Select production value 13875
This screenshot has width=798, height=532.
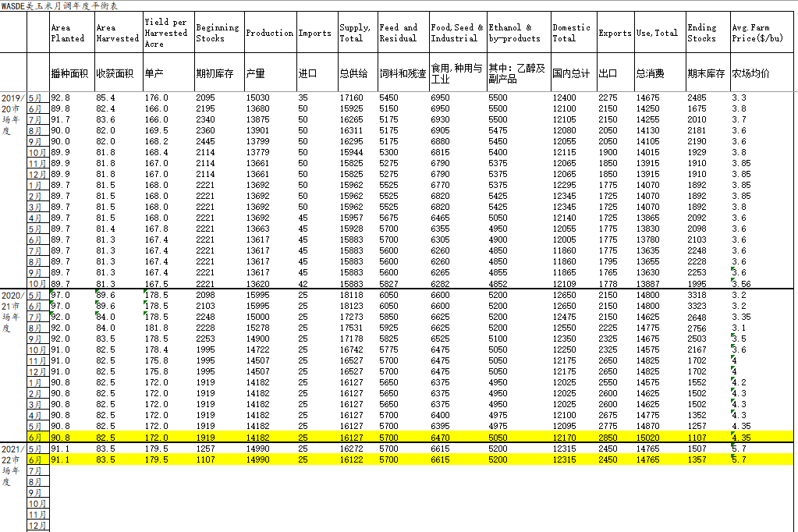257,119
